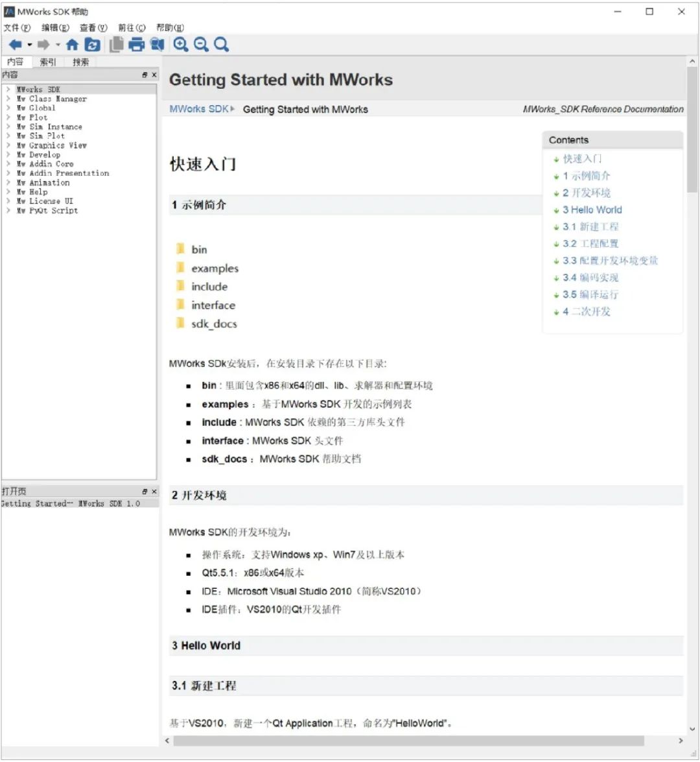The width and height of the screenshot is (700, 762).
Task: Click the MWorks app icon in title bar
Action: 8,11
